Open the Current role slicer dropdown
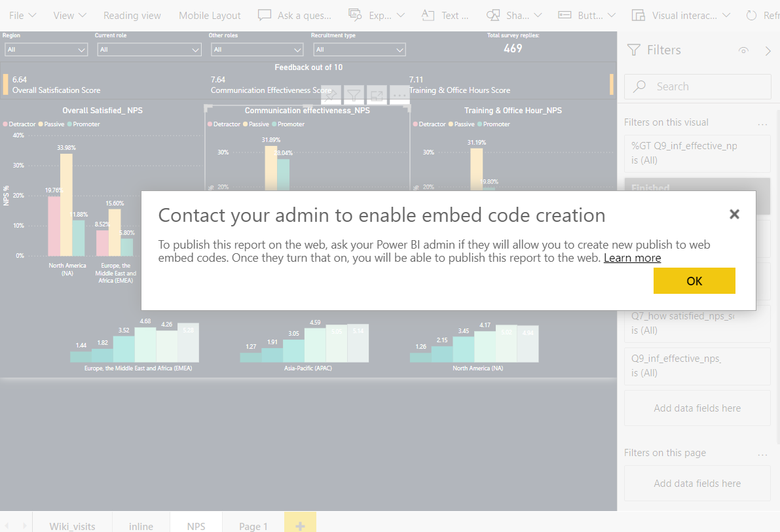This screenshot has width=780, height=532. [x=149, y=50]
